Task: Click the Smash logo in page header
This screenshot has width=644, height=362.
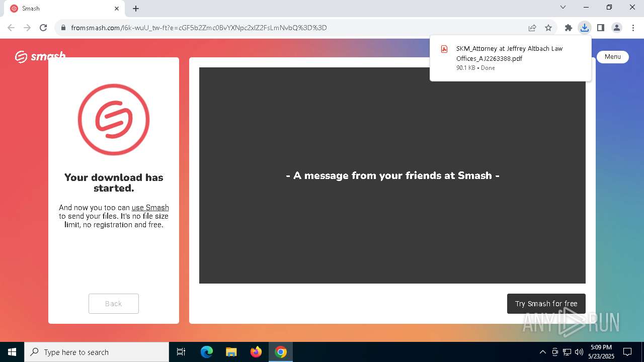Action: coord(40,56)
